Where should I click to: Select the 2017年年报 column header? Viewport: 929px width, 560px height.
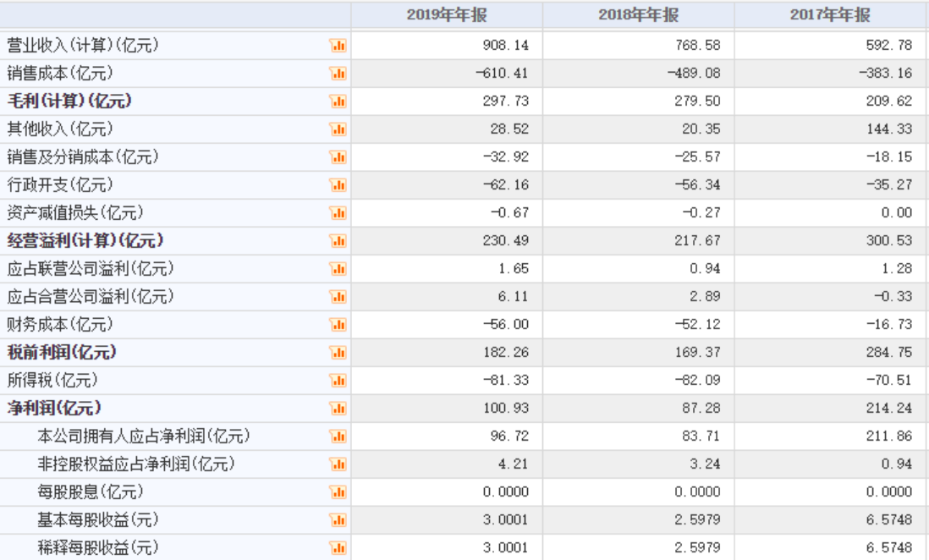830,14
